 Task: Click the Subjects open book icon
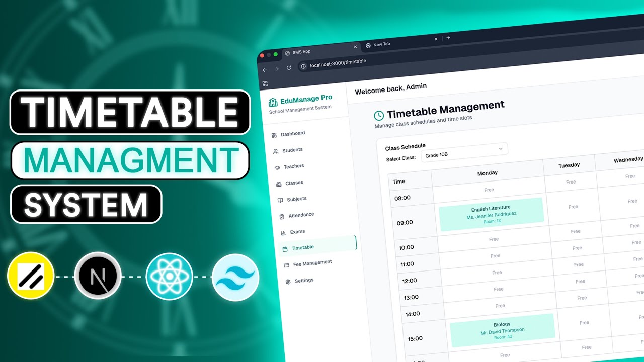pyautogui.click(x=280, y=200)
